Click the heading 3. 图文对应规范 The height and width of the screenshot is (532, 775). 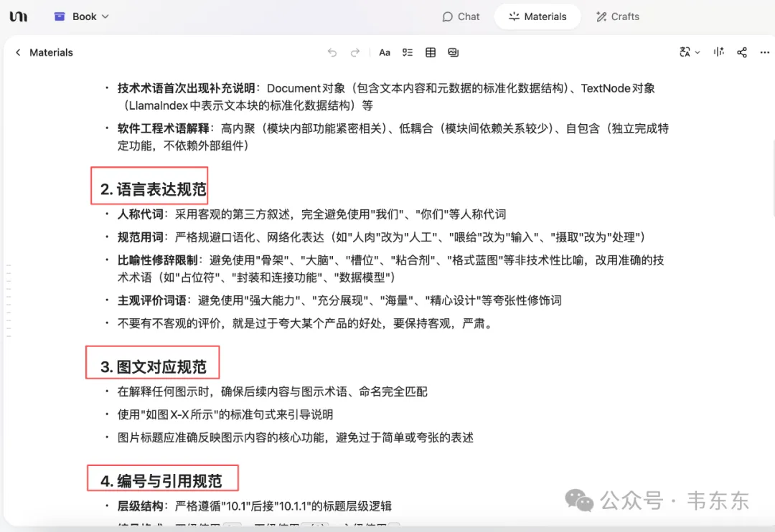pyautogui.click(x=154, y=367)
